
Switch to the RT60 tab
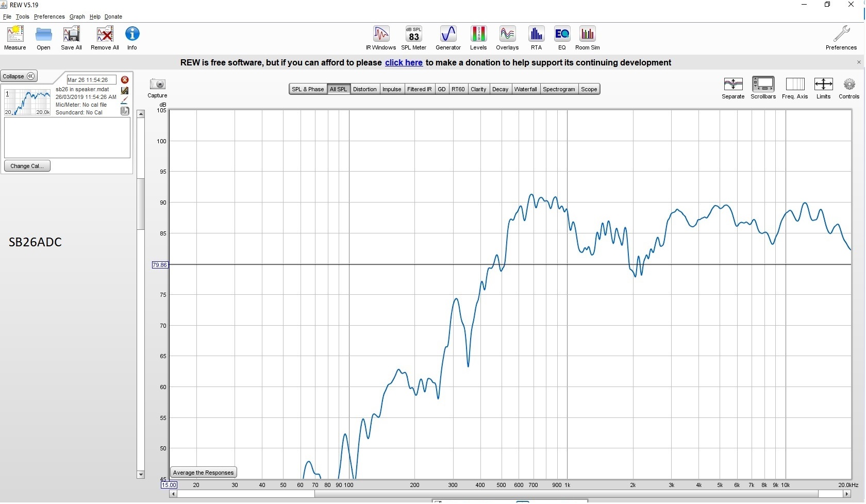coord(458,89)
